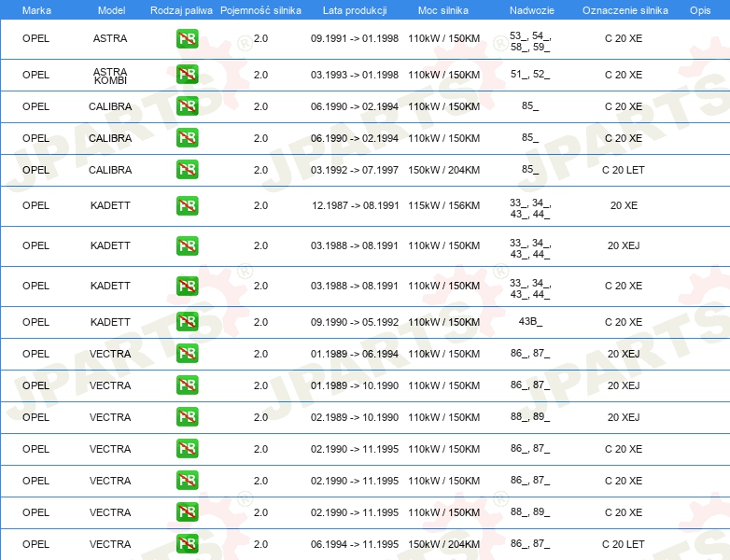Image resolution: width=730 pixels, height=560 pixels.
Task: Click the body code 53_, 54_, 58_, 59_
Action: pos(530,41)
